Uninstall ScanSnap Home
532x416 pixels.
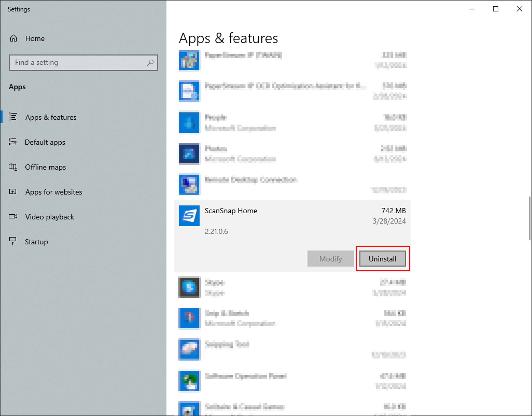click(382, 259)
